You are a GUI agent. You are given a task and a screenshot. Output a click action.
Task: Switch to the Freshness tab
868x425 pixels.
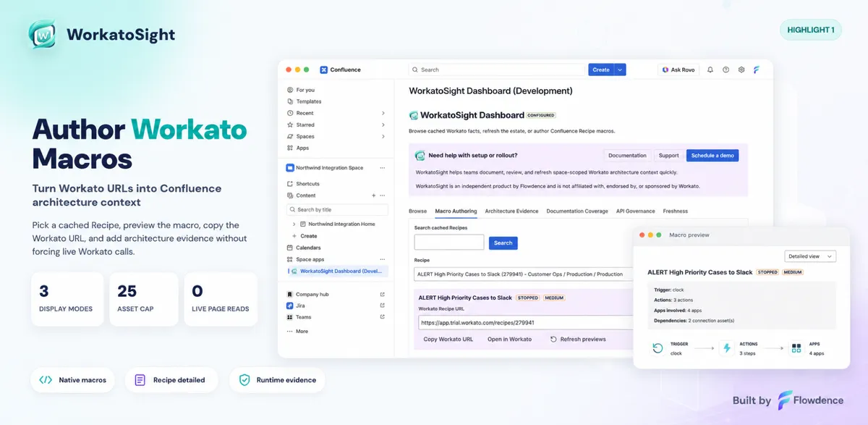tap(675, 211)
